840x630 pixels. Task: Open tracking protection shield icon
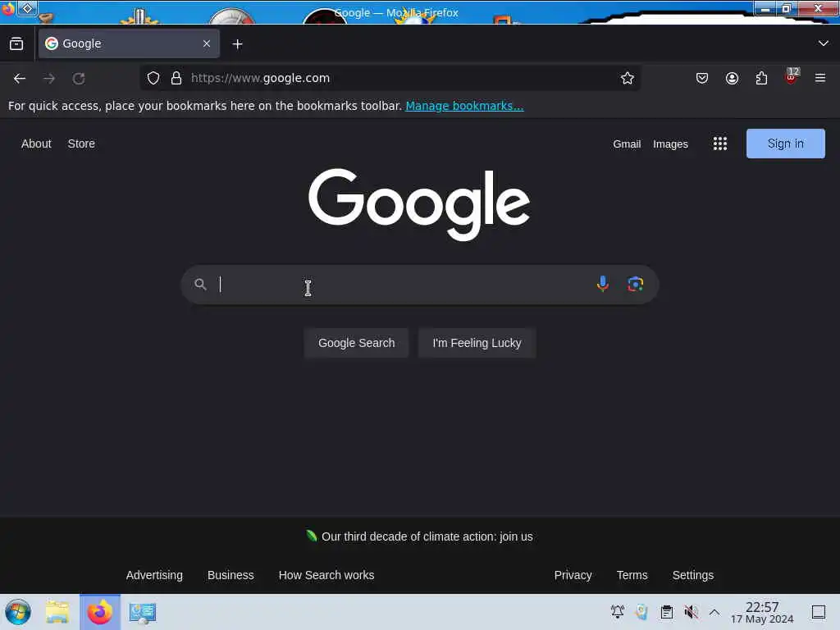click(x=153, y=78)
